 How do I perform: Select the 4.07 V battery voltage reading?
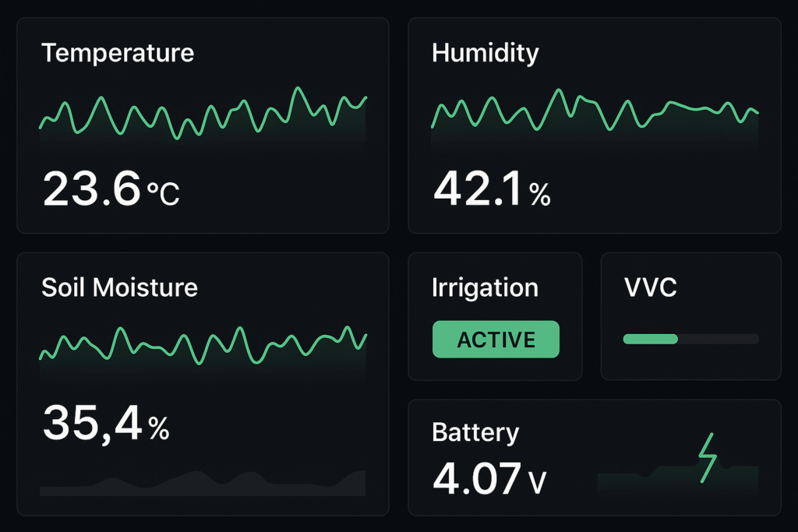[x=489, y=478]
